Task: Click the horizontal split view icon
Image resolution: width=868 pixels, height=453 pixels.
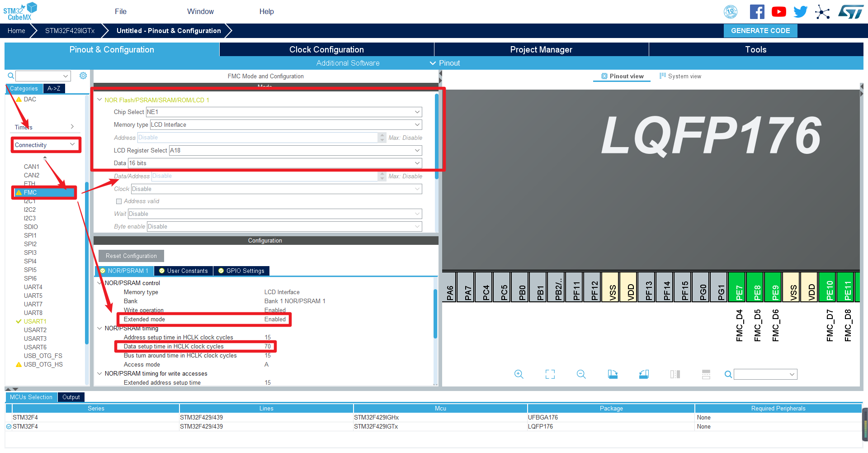Action: 706,374
